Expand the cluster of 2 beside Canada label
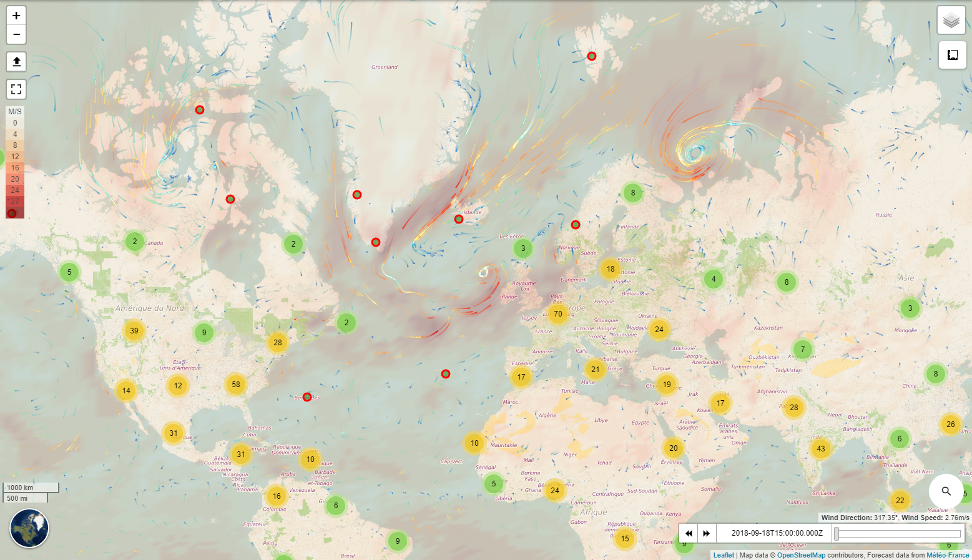 point(135,242)
